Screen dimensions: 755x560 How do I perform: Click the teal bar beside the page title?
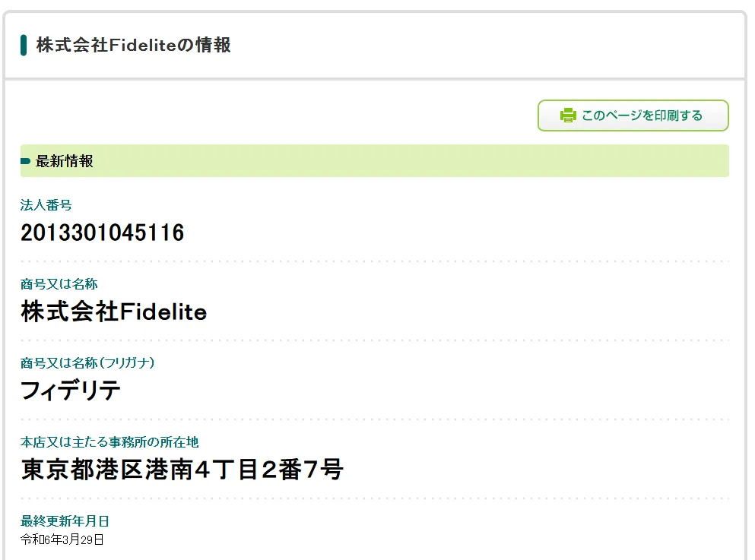coord(24,45)
